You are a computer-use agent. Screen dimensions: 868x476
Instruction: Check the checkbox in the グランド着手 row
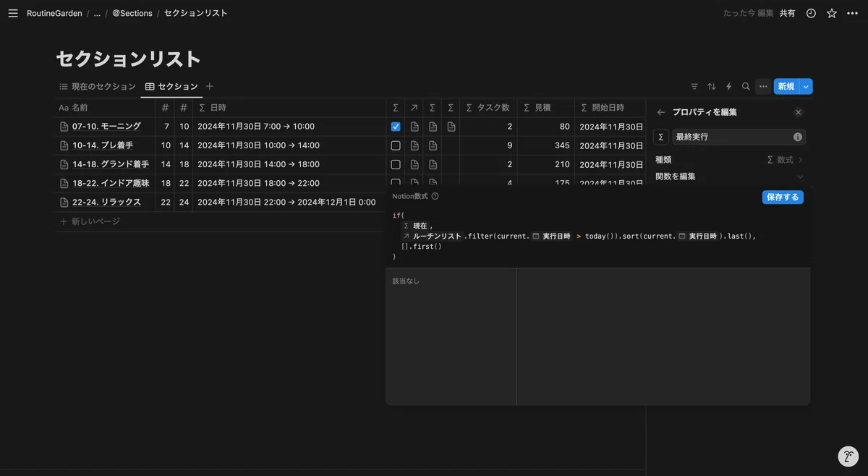pos(396,164)
